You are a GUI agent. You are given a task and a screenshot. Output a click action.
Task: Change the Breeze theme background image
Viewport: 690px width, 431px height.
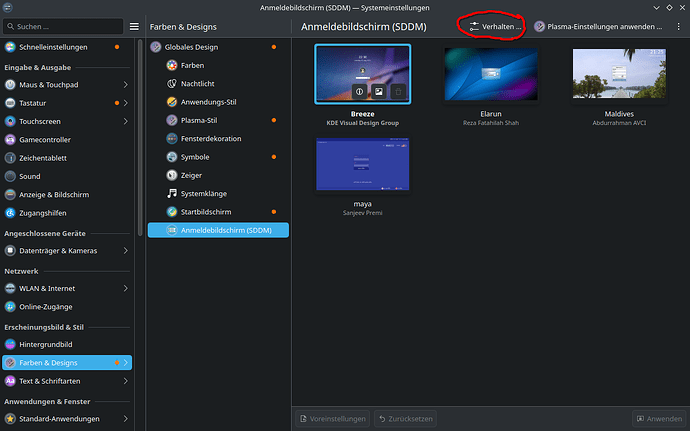click(378, 92)
